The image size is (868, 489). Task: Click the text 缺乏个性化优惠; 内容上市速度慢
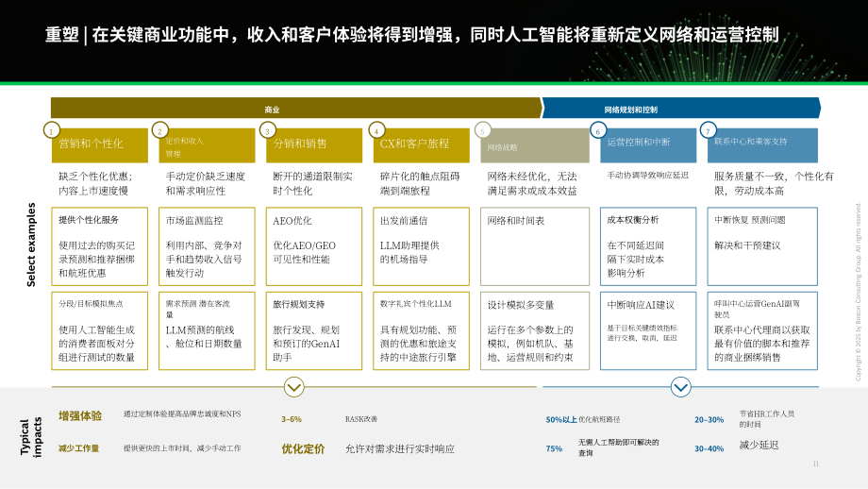pyautogui.click(x=96, y=183)
